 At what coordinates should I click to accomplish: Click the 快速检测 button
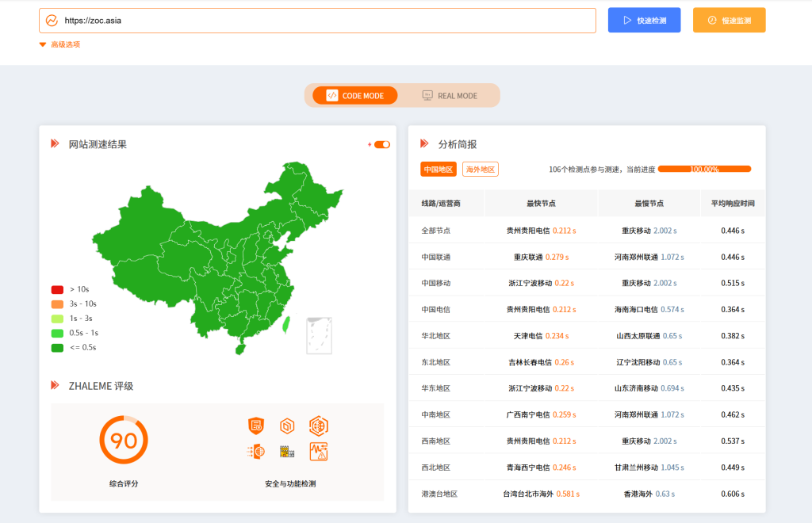pos(644,21)
